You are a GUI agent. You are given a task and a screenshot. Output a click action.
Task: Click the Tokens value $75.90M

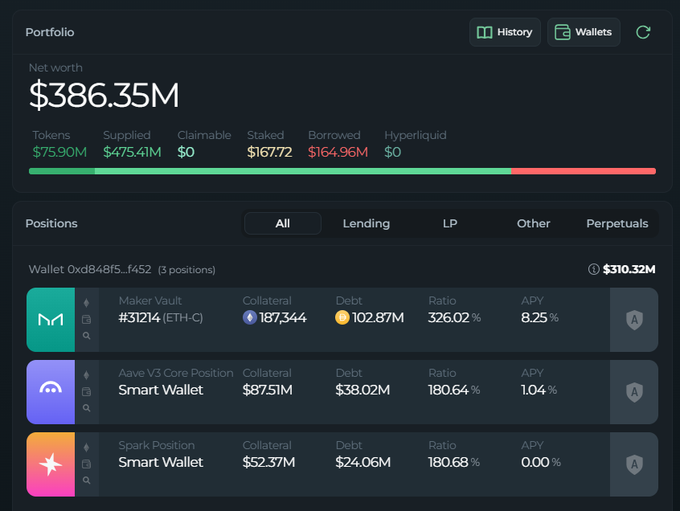(x=59, y=152)
